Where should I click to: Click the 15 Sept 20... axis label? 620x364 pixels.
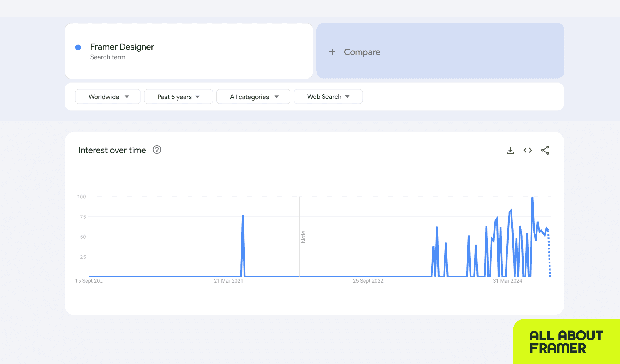tap(89, 281)
